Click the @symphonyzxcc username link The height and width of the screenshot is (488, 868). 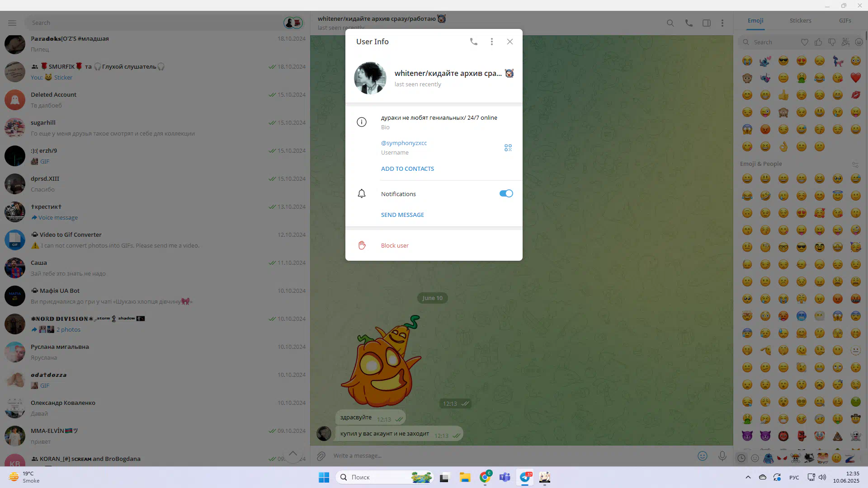click(x=404, y=143)
